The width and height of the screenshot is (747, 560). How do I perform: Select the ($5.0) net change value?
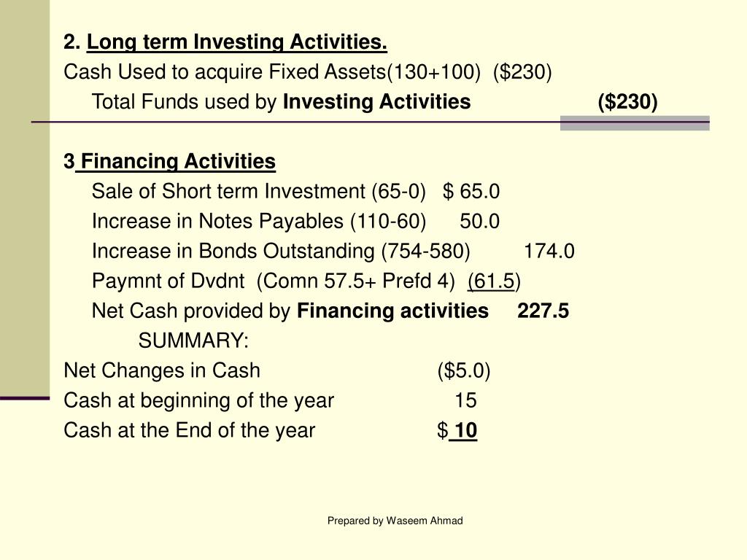[464, 371]
